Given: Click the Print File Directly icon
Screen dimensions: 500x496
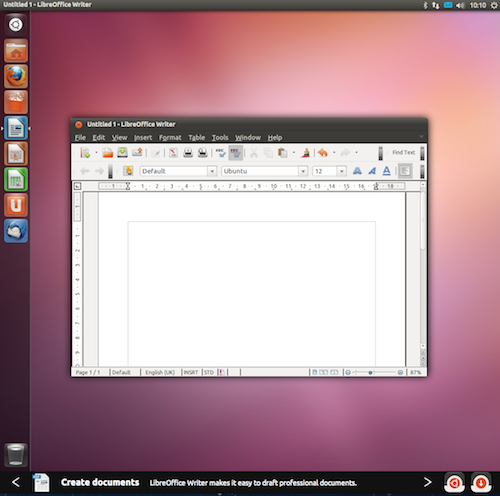Looking at the screenshot, I should point(188,153).
